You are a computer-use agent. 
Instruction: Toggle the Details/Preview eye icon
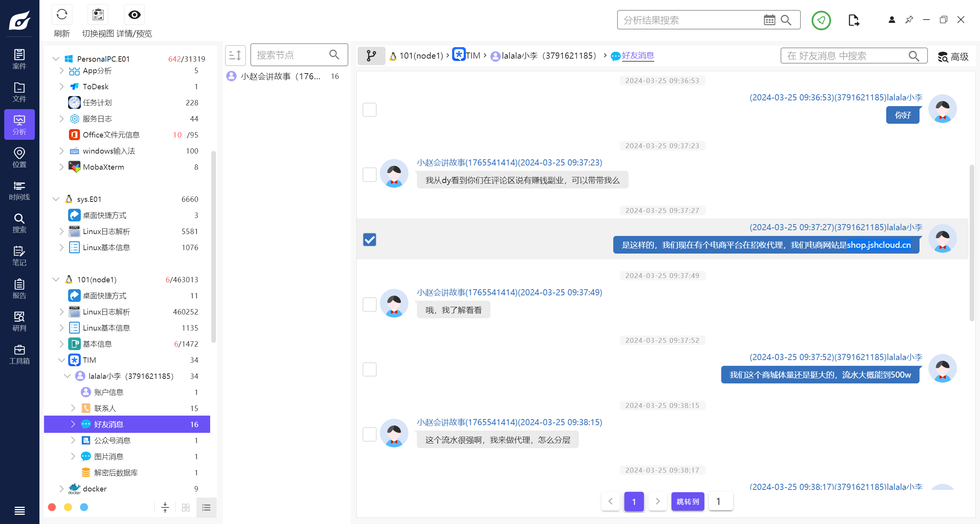pos(134,15)
